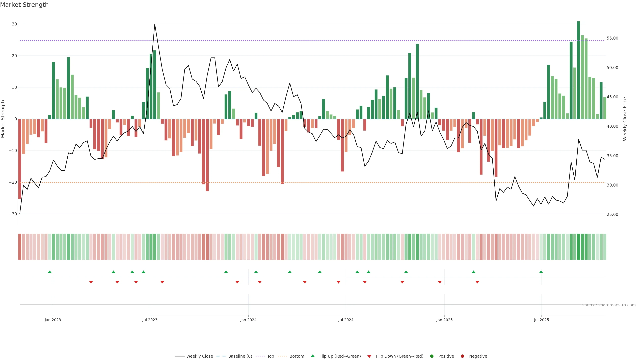Click the Jul 2023 x-axis label
The height and width of the screenshot is (362, 644).
coord(150,320)
